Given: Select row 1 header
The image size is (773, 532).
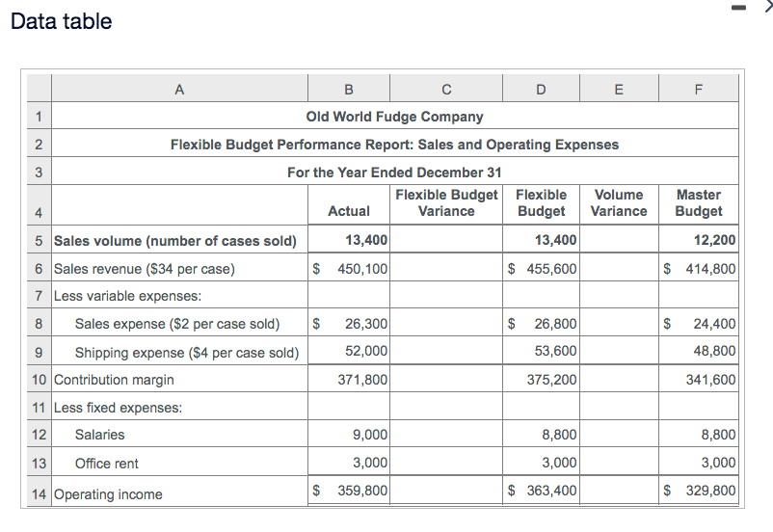Looking at the screenshot, I should [x=39, y=117].
